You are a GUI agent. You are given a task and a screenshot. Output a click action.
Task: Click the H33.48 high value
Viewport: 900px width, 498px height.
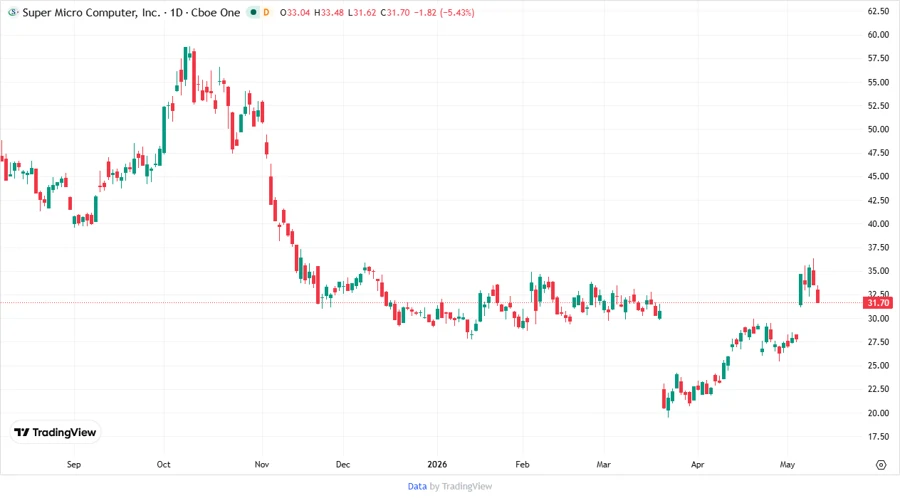pyautogui.click(x=328, y=12)
